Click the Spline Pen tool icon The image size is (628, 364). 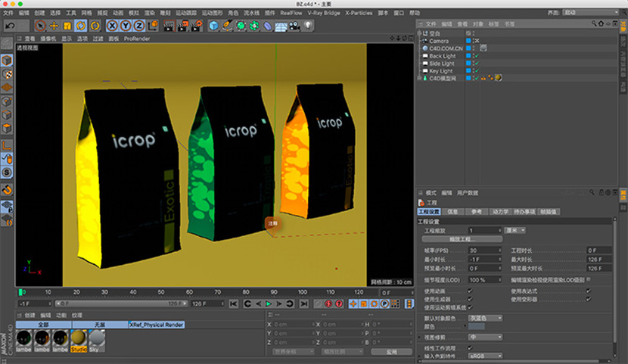tap(227, 26)
